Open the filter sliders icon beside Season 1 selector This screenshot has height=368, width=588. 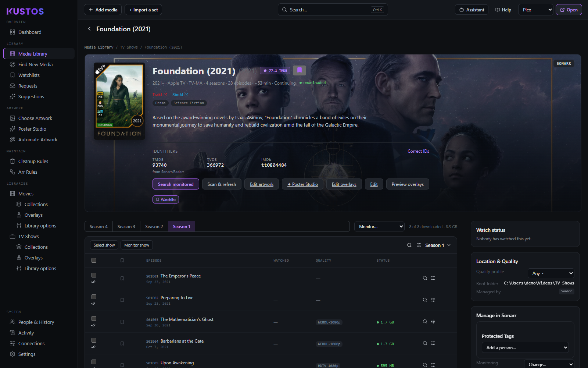(419, 245)
